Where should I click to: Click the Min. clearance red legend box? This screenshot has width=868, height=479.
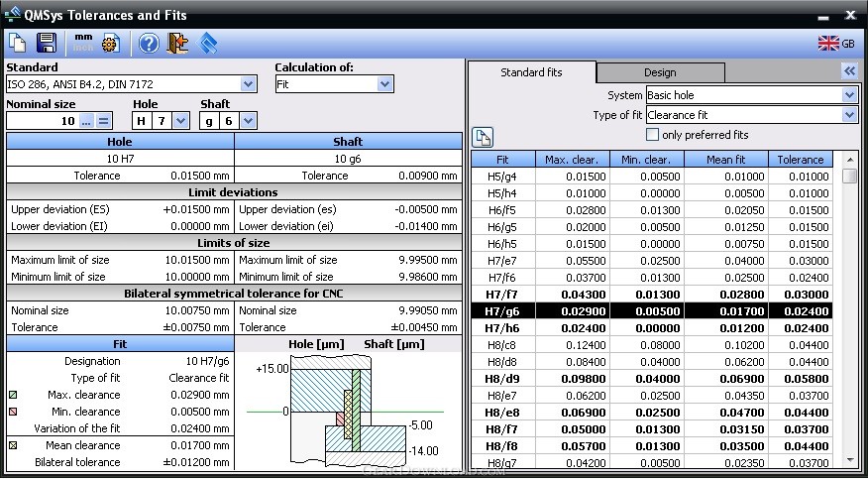pyautogui.click(x=13, y=412)
